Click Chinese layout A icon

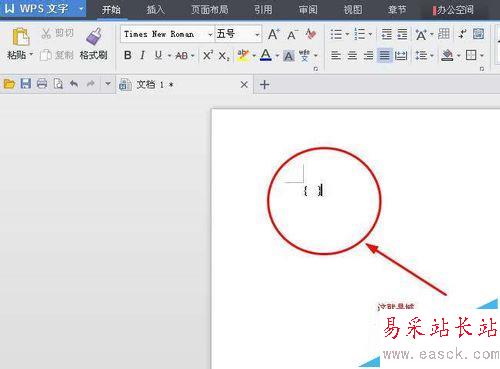(x=421, y=34)
